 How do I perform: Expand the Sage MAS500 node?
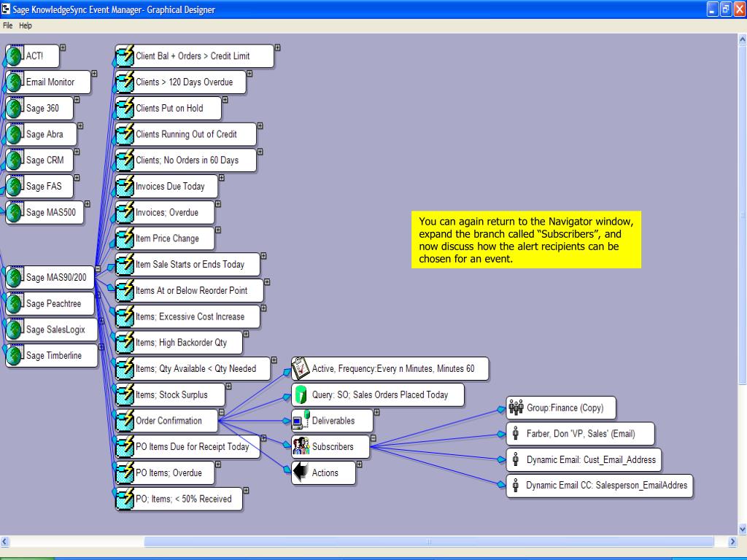click(88, 204)
